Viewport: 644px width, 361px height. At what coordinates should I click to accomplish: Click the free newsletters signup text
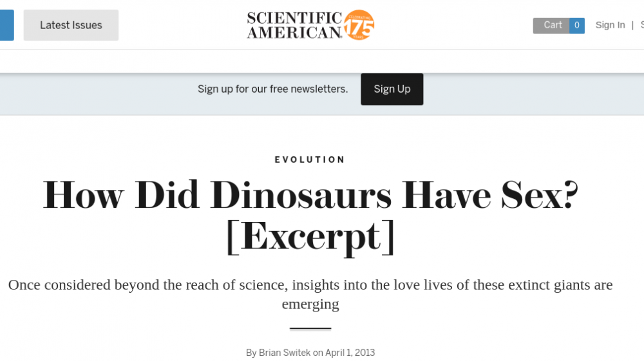tap(272, 89)
